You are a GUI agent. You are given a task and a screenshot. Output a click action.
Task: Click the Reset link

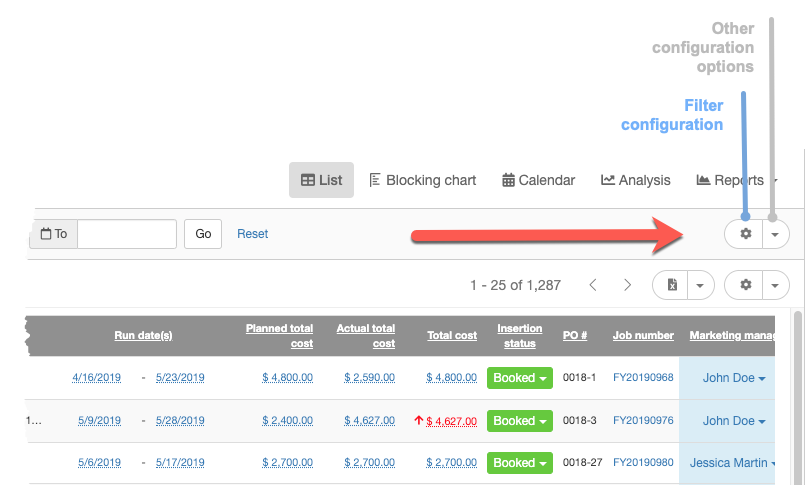[x=253, y=234]
